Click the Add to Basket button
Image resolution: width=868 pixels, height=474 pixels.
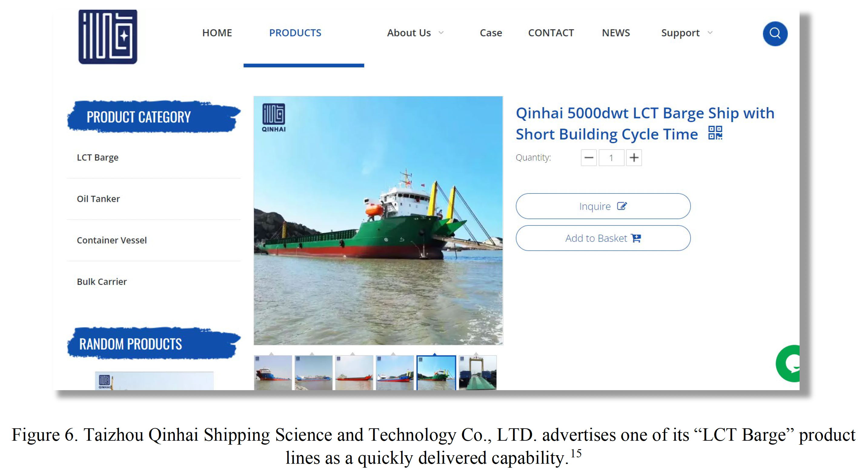pyautogui.click(x=603, y=238)
